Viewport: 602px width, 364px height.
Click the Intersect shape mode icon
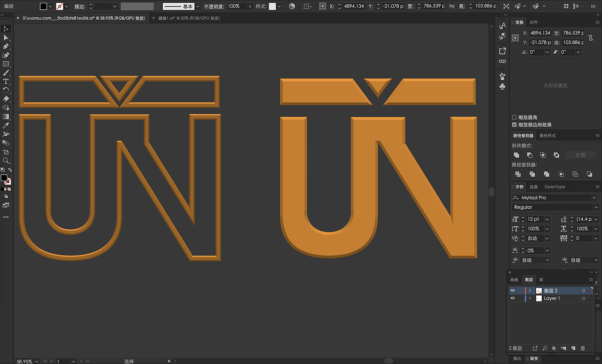pos(543,155)
